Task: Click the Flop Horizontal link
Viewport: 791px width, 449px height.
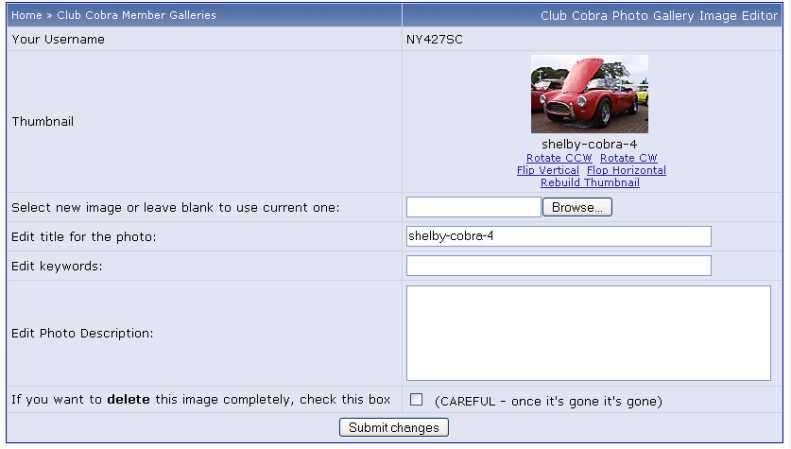Action: [626, 170]
